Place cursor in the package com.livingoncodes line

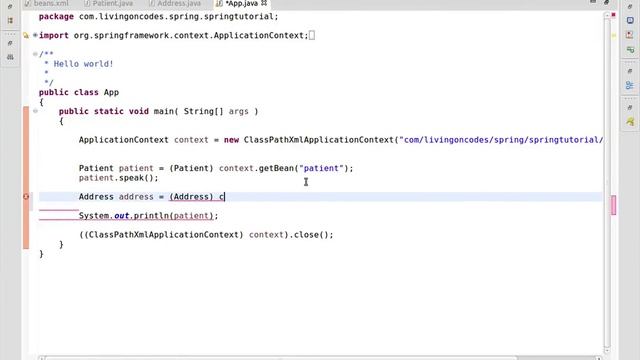click(158, 17)
